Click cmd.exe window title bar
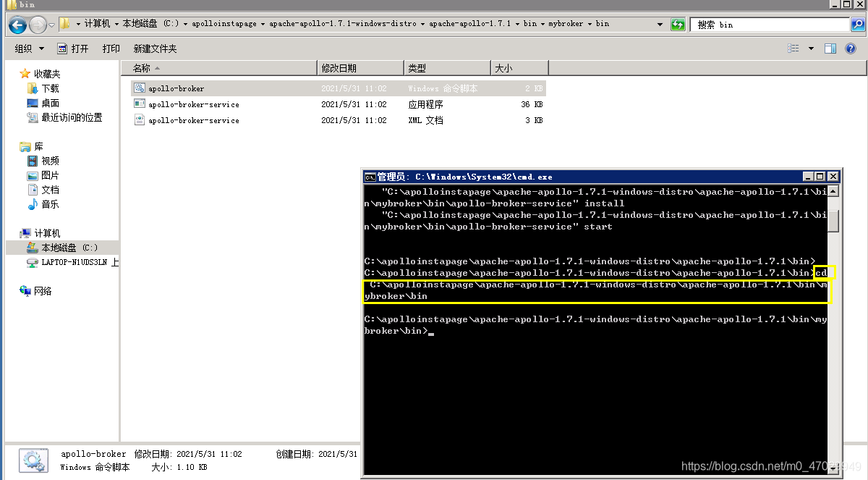Image resolution: width=868 pixels, height=480 pixels. coord(582,177)
